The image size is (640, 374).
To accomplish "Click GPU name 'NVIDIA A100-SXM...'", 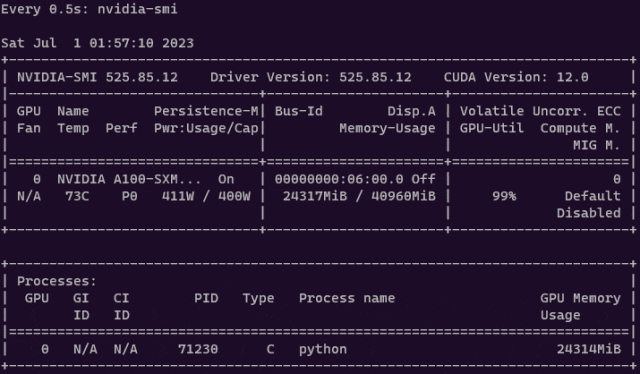I will tap(129, 179).
